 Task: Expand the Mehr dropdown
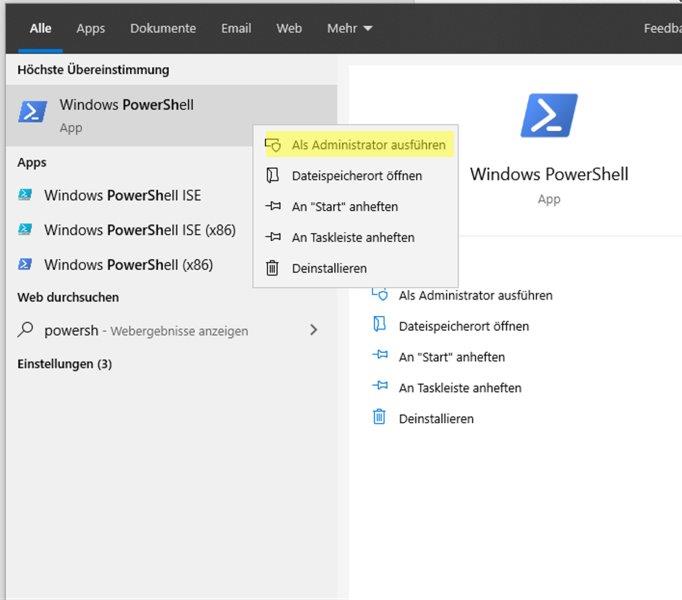point(350,29)
